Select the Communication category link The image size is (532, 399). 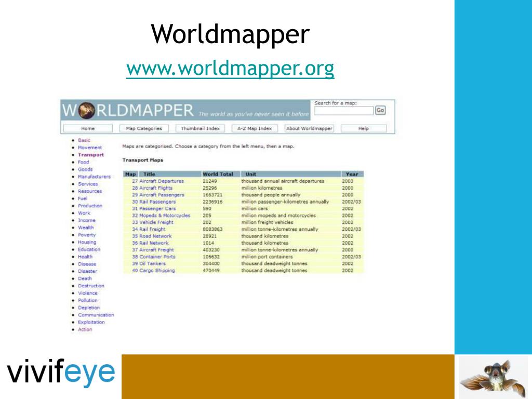click(x=96, y=315)
